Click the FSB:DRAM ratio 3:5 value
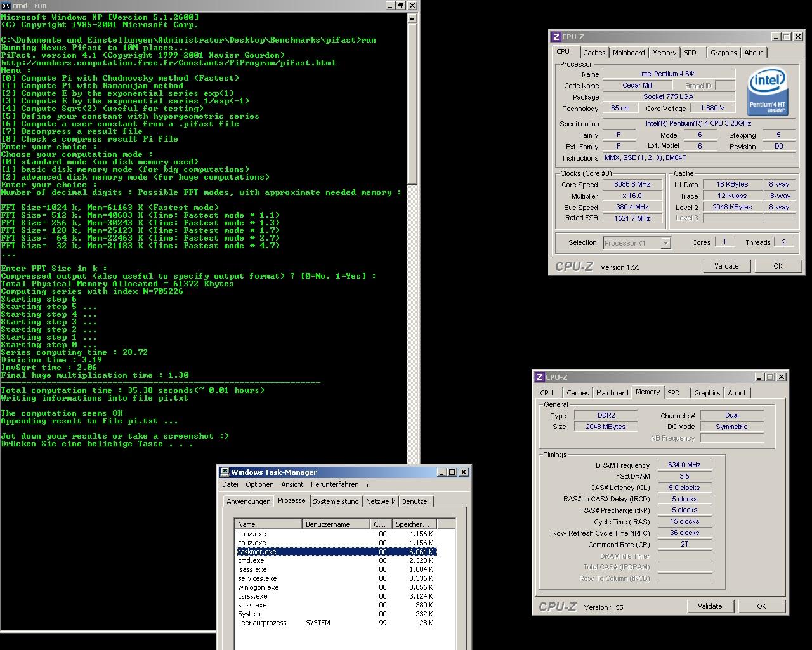This screenshot has height=650, width=812. click(684, 476)
